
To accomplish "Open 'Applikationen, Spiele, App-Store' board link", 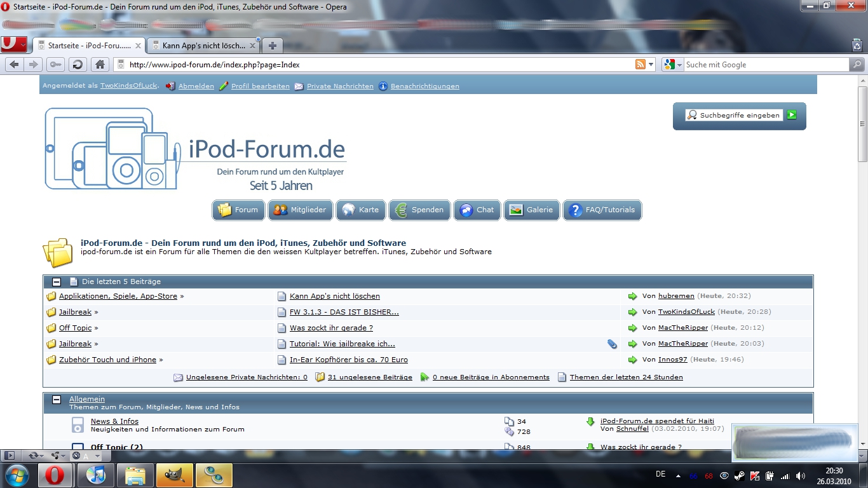I will (118, 296).
